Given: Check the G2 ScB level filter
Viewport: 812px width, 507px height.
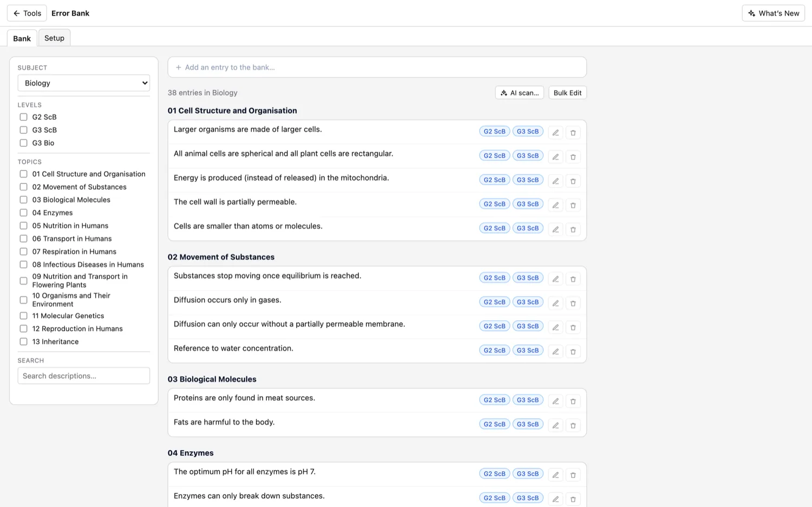Looking at the screenshot, I should (x=23, y=117).
